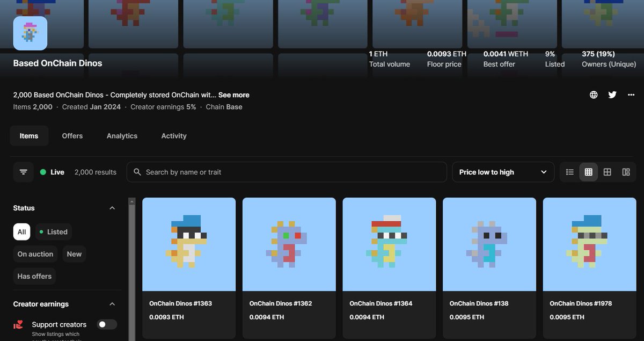Click the OnChain Dinos #1978 thumbnail
Image resolution: width=644 pixels, height=341 pixels.
coord(590,244)
